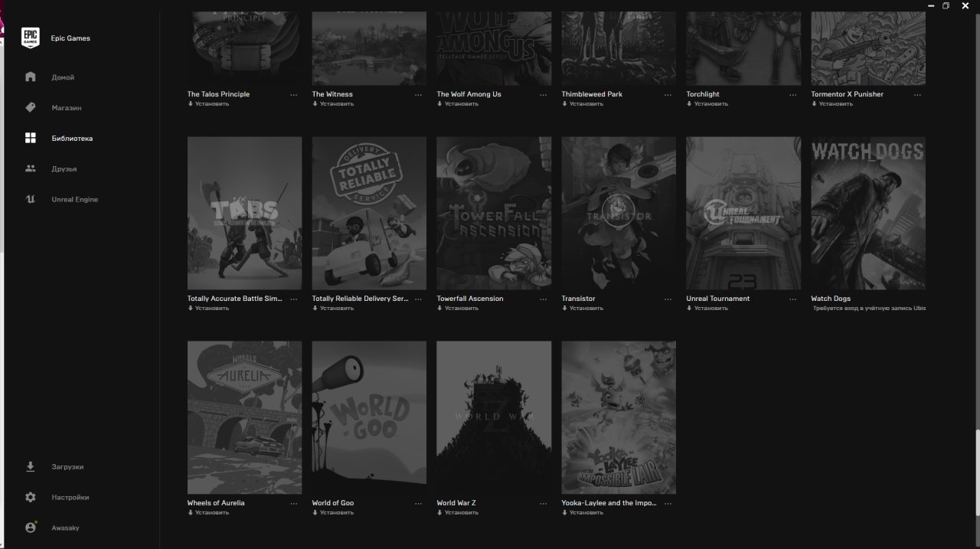Click the Ubisoft account login notice under Watch Dogs
The image size is (980, 549).
tap(868, 309)
